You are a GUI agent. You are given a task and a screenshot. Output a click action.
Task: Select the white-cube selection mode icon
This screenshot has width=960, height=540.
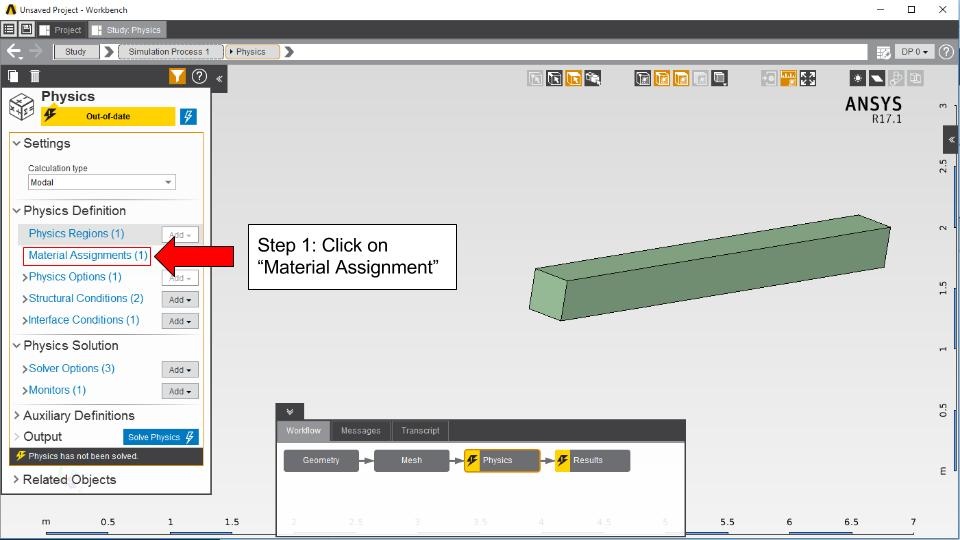click(554, 78)
